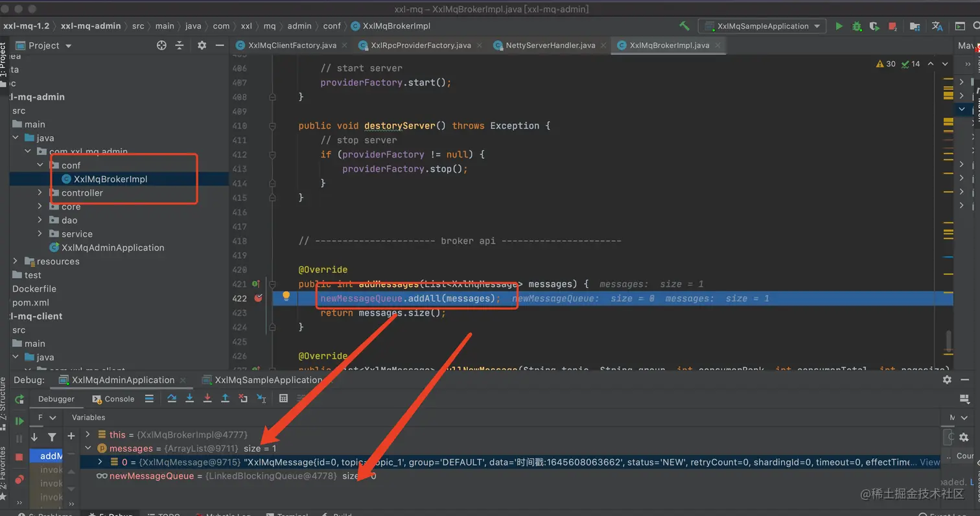Open Debug panel settings gear

[x=947, y=380]
